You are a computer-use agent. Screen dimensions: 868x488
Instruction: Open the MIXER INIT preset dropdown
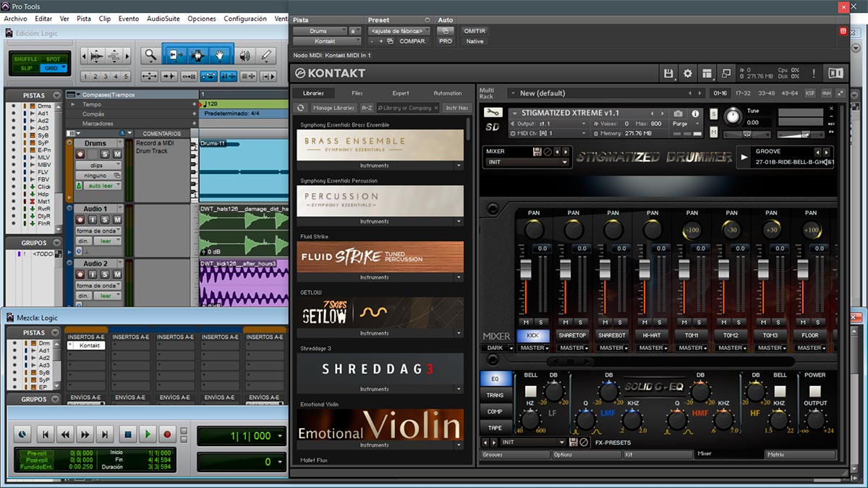click(x=527, y=162)
